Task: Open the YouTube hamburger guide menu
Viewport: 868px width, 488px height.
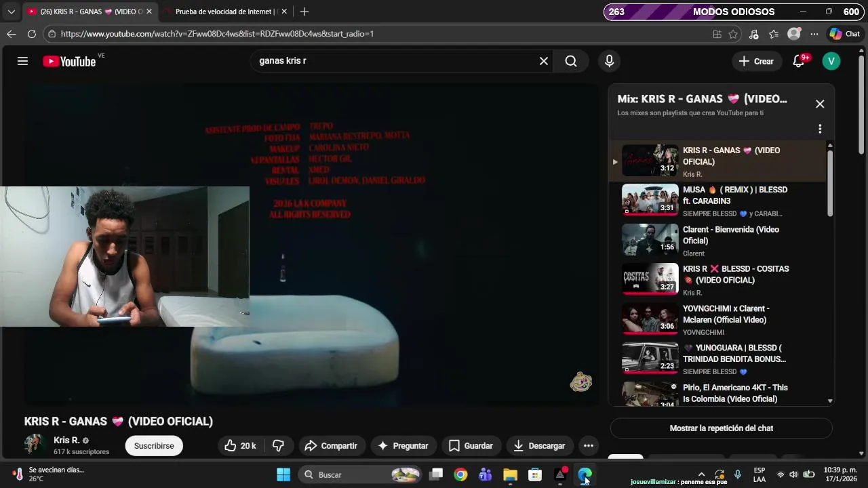Action: point(22,61)
